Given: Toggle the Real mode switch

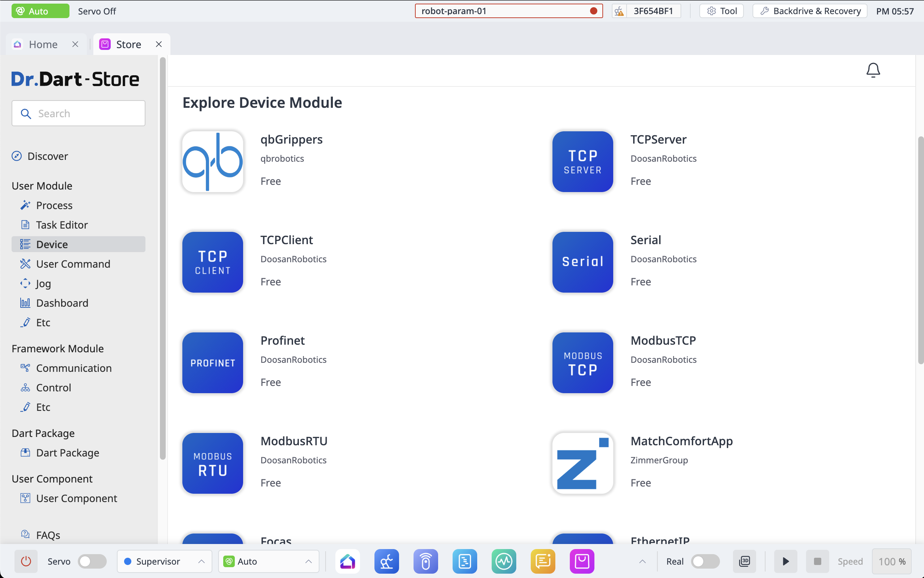Looking at the screenshot, I should pyautogui.click(x=705, y=561).
